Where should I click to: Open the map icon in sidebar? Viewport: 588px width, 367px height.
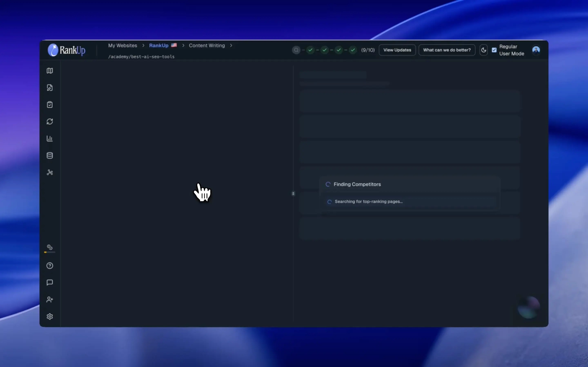click(50, 71)
